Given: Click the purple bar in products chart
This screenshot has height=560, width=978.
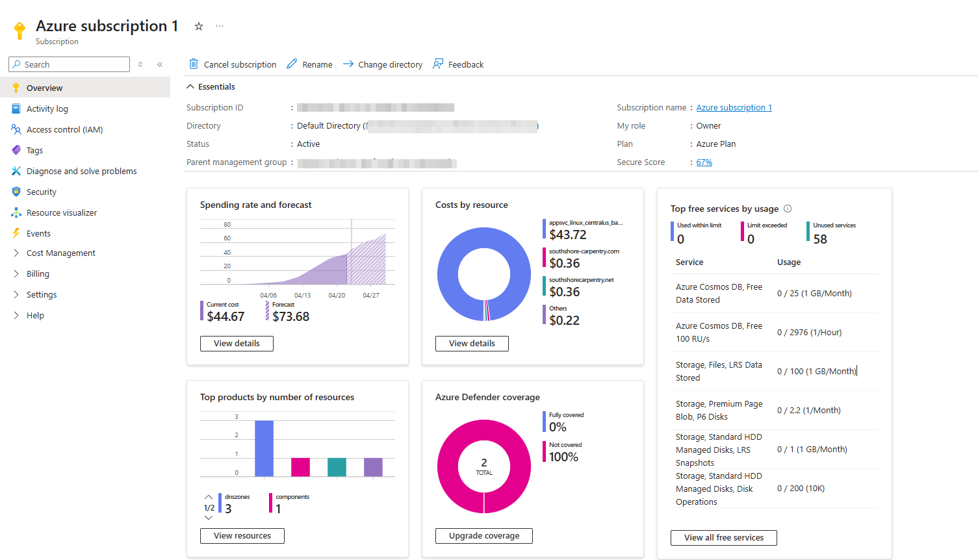Looking at the screenshot, I should (373, 467).
